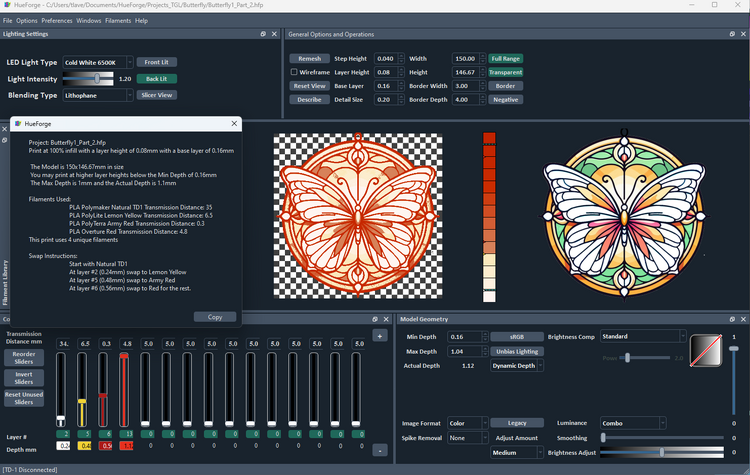This screenshot has height=475, width=750.
Task: Click the butterfully model preview
Action: point(358,216)
